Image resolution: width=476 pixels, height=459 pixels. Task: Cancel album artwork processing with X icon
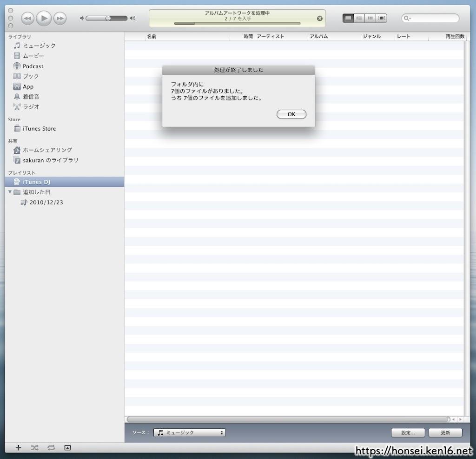click(x=319, y=19)
